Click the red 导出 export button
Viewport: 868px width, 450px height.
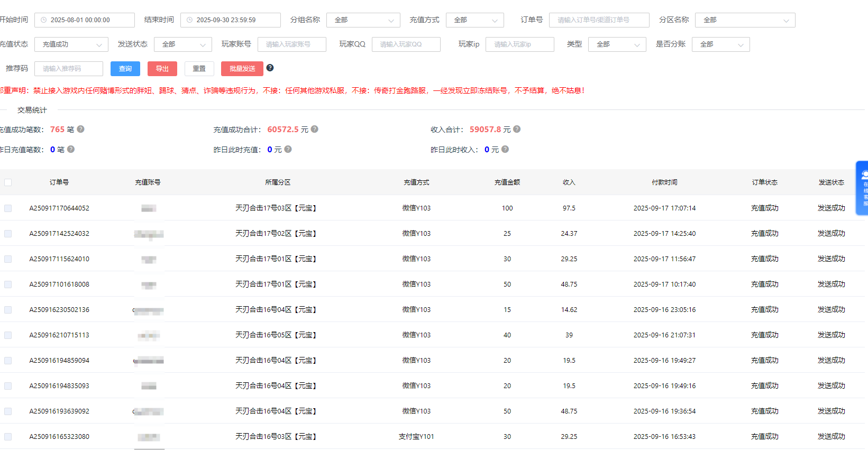pos(162,69)
